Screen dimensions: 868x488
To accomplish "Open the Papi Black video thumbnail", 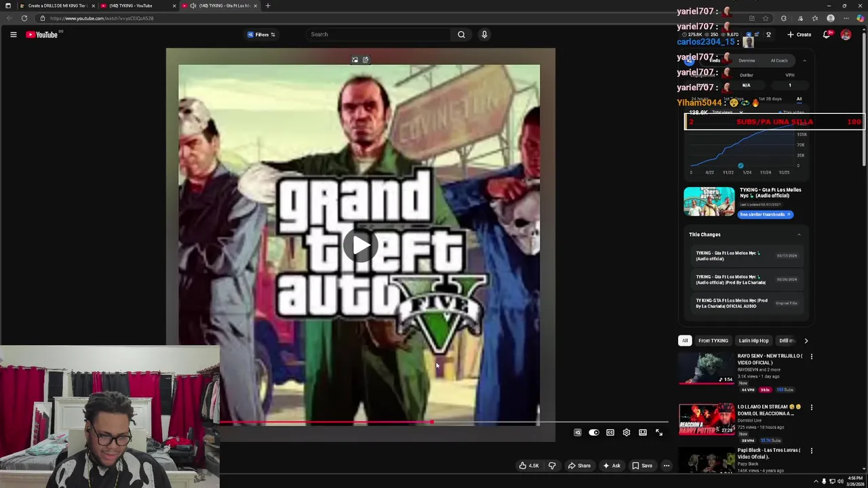I will pyautogui.click(x=707, y=461).
